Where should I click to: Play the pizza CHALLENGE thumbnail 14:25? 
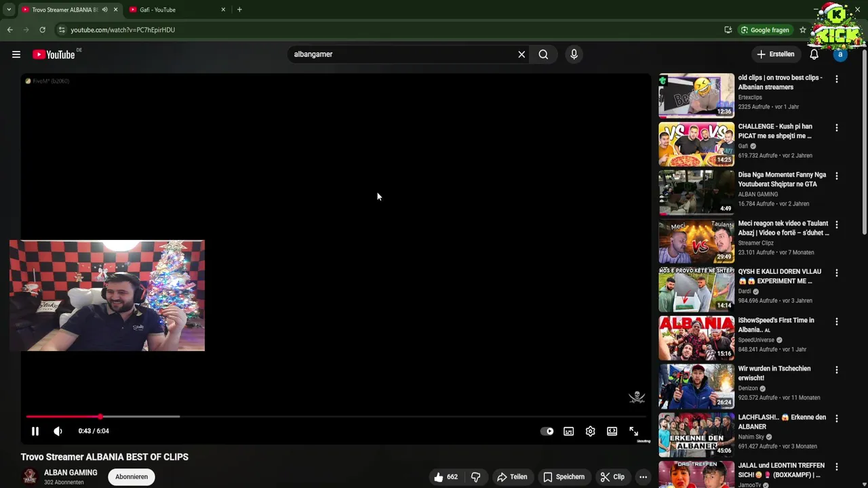pos(696,144)
